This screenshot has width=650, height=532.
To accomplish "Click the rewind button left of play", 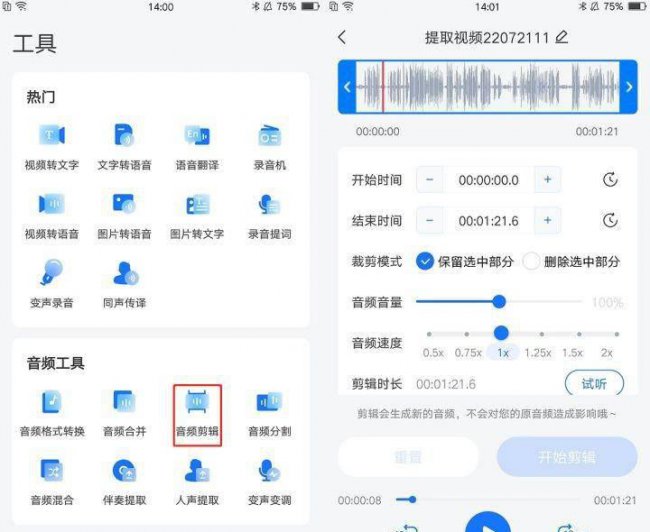I will tap(407, 527).
